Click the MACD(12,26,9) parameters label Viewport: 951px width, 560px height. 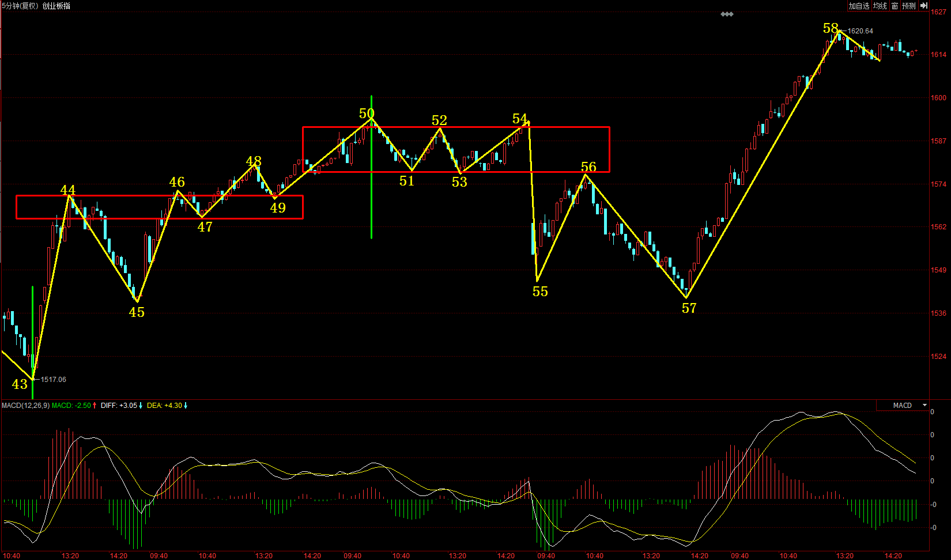click(x=25, y=406)
